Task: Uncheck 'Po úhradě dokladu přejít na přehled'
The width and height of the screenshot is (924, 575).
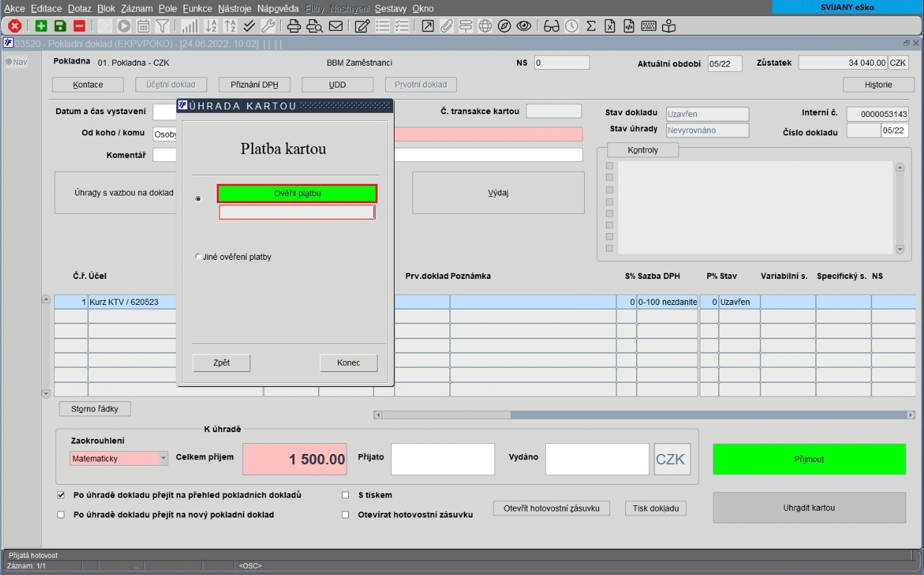Action: pos(61,495)
